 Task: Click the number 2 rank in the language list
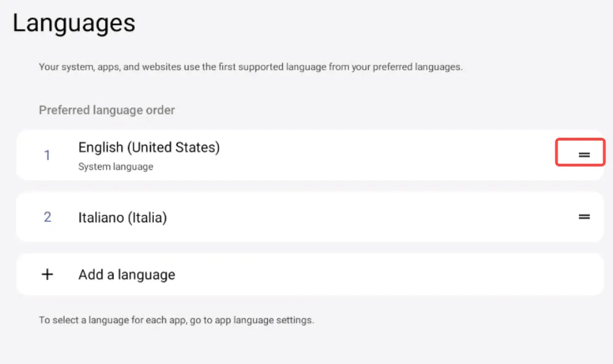point(47,217)
